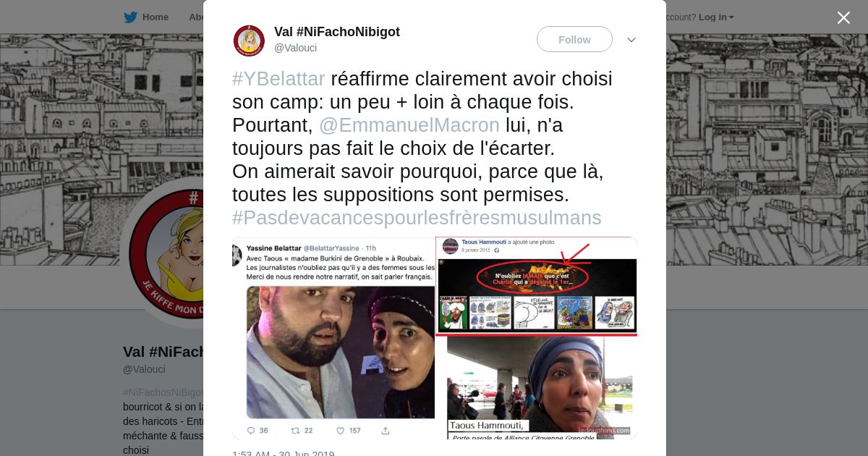Image resolution: width=868 pixels, height=456 pixels.
Task: Follow Val #NiFachoNibigot
Action: (x=574, y=39)
